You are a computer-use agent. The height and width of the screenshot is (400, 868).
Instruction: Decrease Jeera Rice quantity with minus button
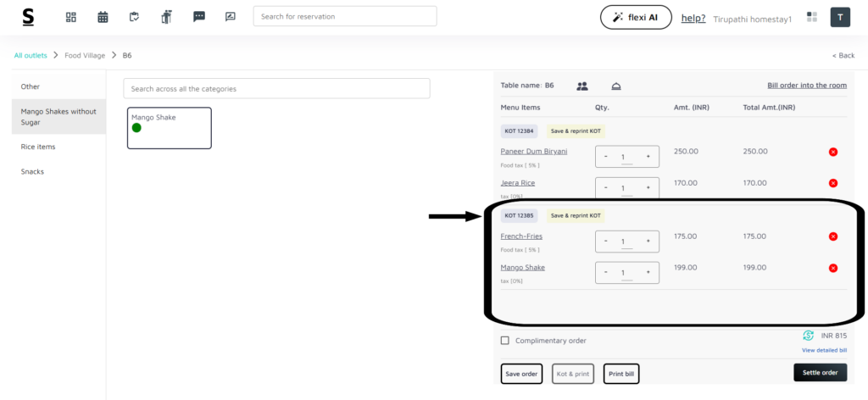point(605,188)
